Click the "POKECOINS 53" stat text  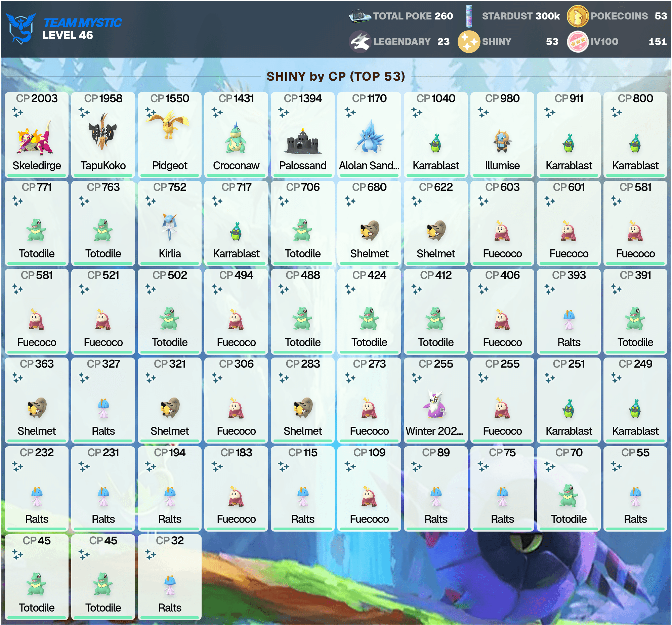[629, 16]
